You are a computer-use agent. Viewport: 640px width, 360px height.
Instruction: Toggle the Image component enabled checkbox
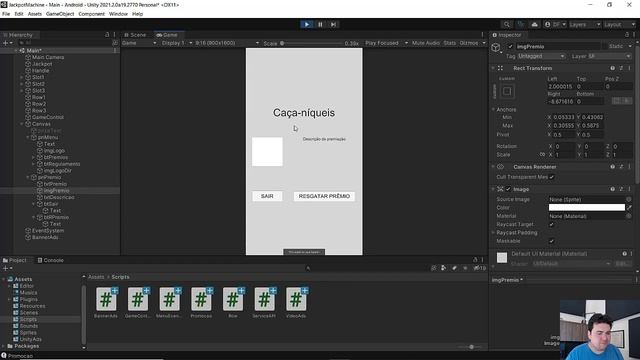point(508,189)
